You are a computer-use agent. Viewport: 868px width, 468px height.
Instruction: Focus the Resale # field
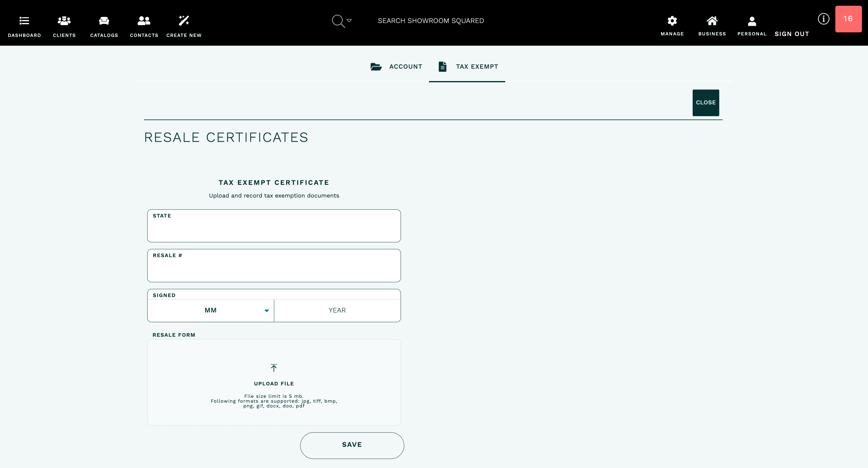click(274, 270)
